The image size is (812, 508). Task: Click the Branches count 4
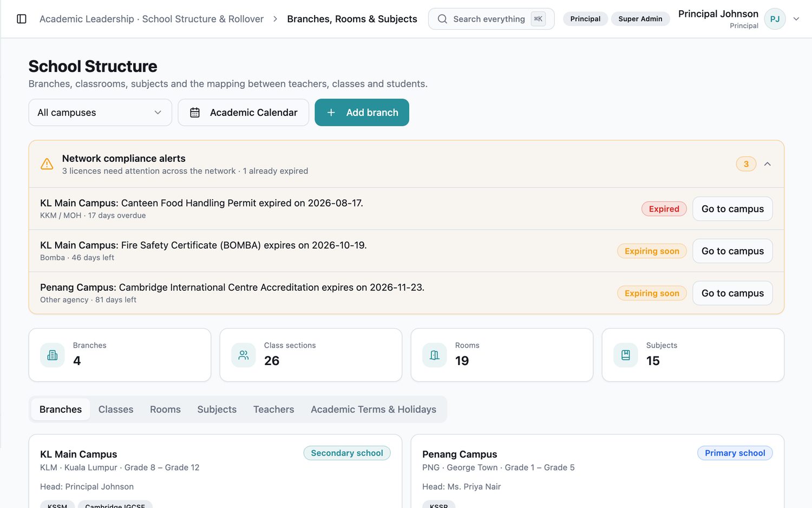click(77, 361)
